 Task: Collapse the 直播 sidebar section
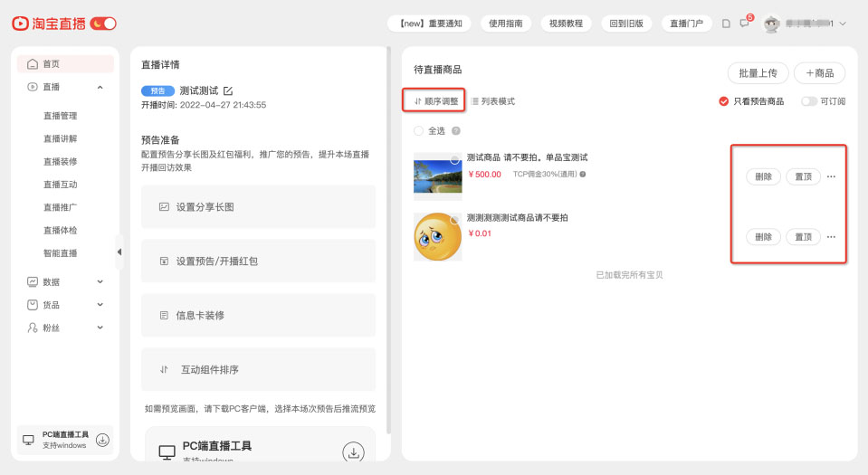pyautogui.click(x=100, y=87)
